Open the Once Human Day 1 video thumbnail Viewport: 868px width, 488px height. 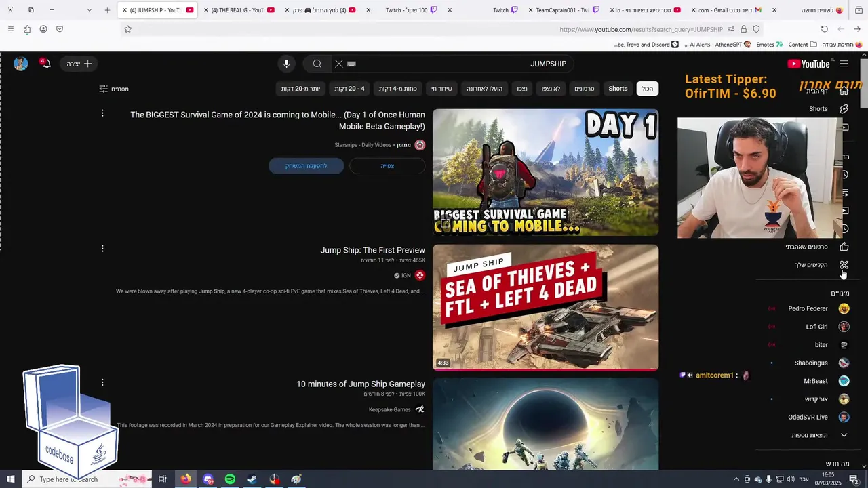[545, 172]
